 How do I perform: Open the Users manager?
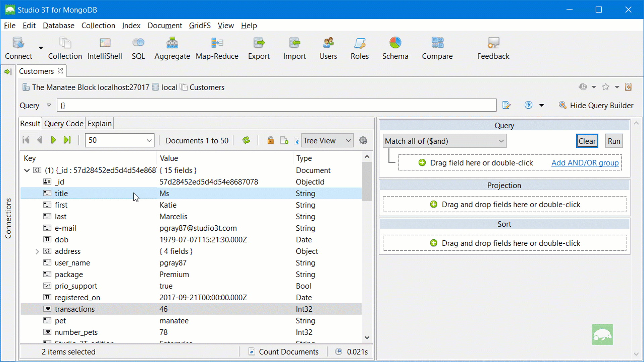328,43
